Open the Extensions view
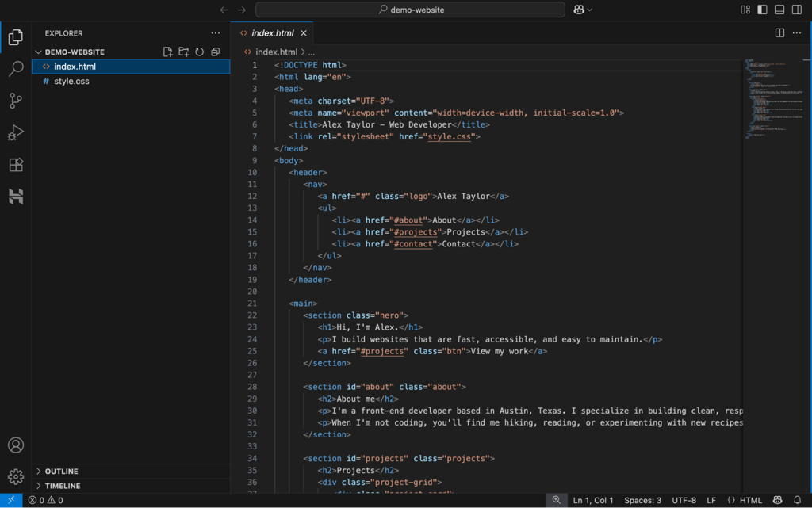This screenshot has height=508, width=812. pyautogui.click(x=16, y=165)
